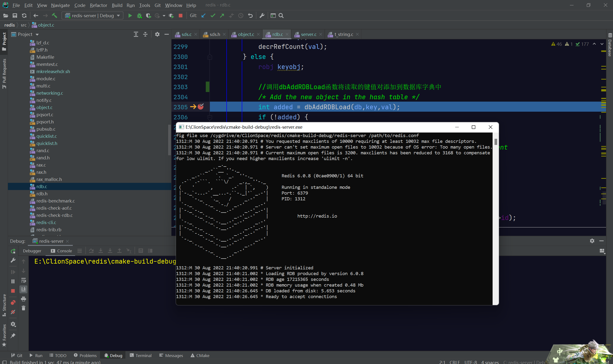Open the TODO tool window button
This screenshot has width=613, height=364.
(58, 355)
